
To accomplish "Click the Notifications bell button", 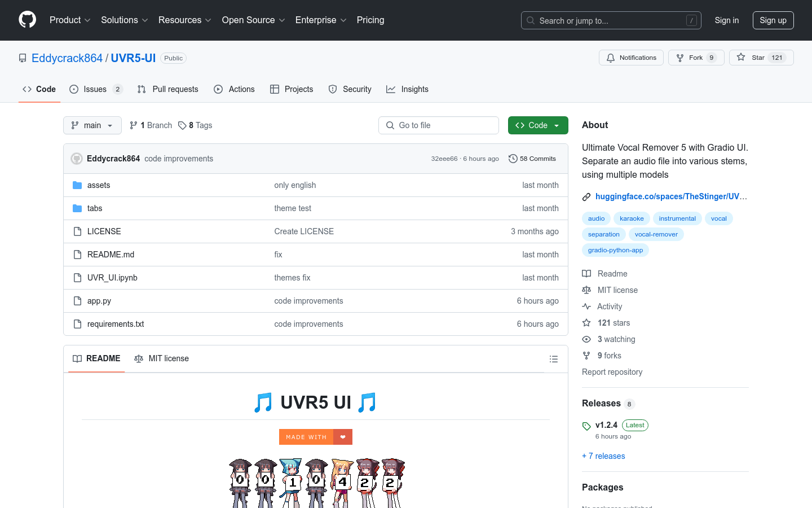I will (x=631, y=58).
